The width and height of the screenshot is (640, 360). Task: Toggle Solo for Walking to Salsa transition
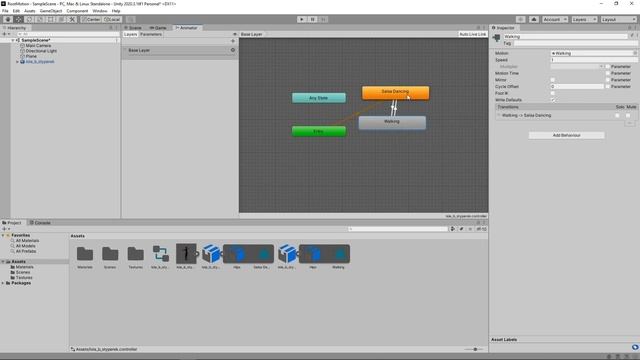618,116
